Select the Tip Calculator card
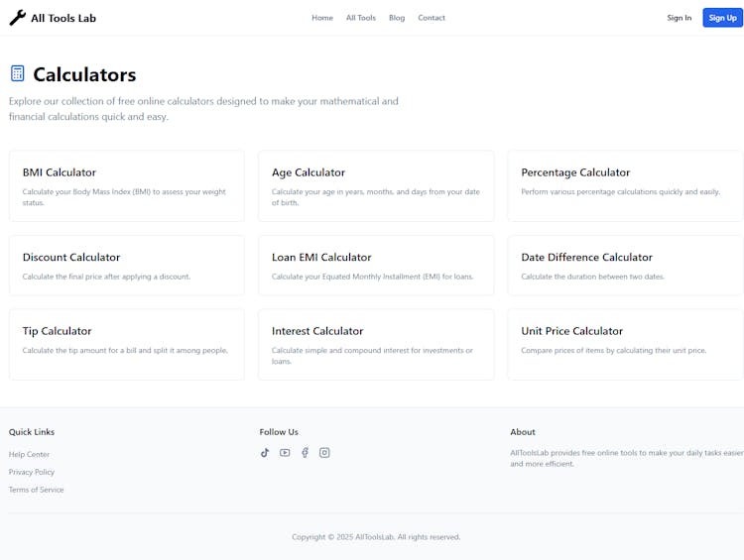 tap(126, 344)
